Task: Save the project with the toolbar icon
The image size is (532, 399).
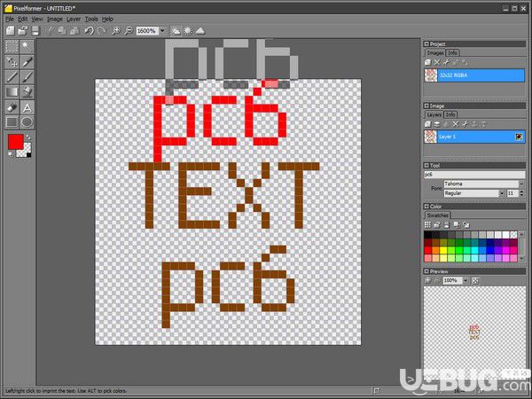Action: point(35,31)
